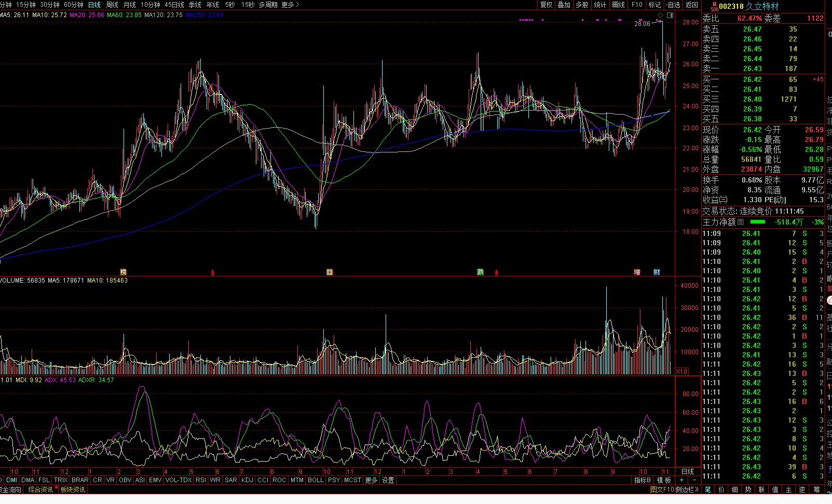832x504 pixels.
Task: Select the 日线 period in the top bar
Action: [x=94, y=5]
